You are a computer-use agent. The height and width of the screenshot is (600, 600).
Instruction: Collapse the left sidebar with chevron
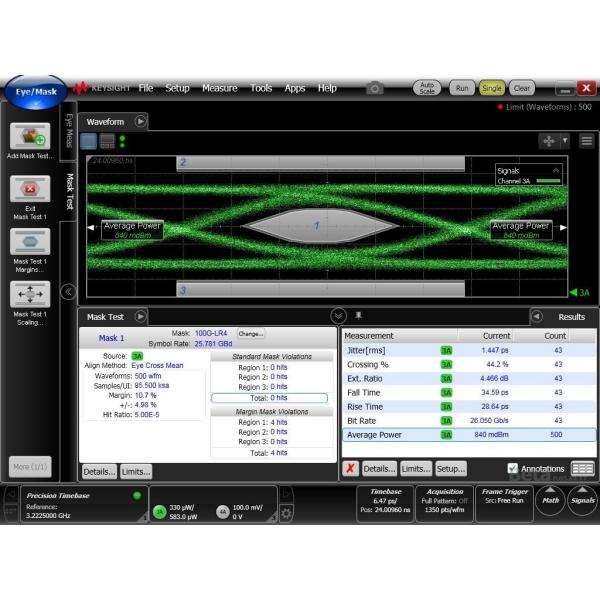click(x=68, y=292)
